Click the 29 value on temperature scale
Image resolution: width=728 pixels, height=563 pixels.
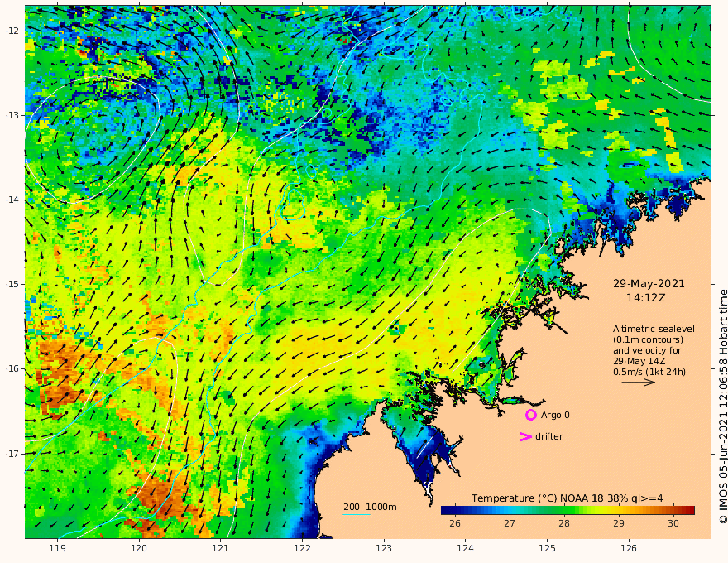619,523
